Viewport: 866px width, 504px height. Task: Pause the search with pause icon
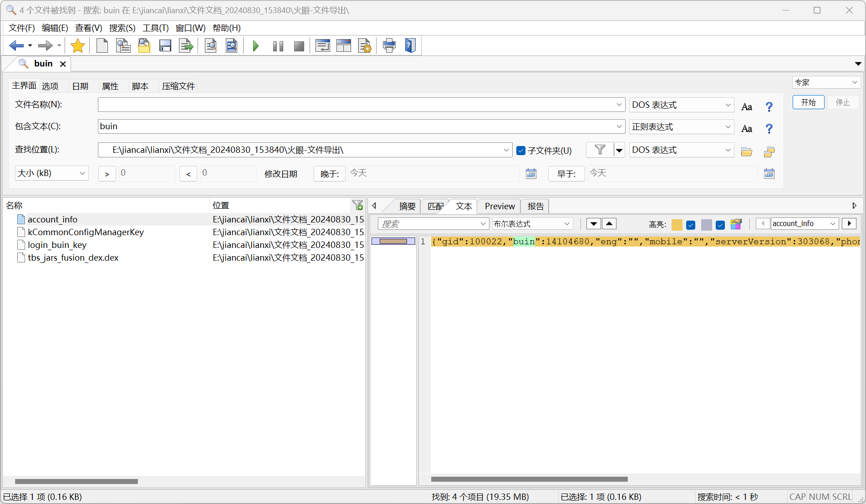pos(278,46)
